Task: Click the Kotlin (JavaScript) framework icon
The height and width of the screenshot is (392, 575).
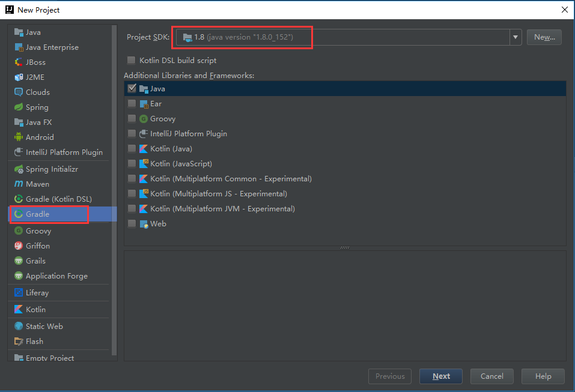Action: pyautogui.click(x=144, y=164)
